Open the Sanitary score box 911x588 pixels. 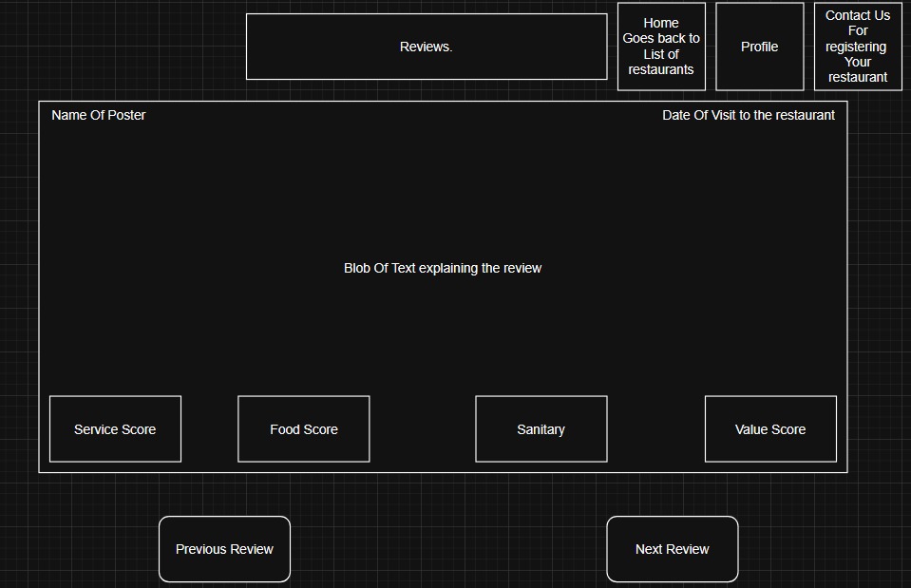pyautogui.click(x=541, y=428)
